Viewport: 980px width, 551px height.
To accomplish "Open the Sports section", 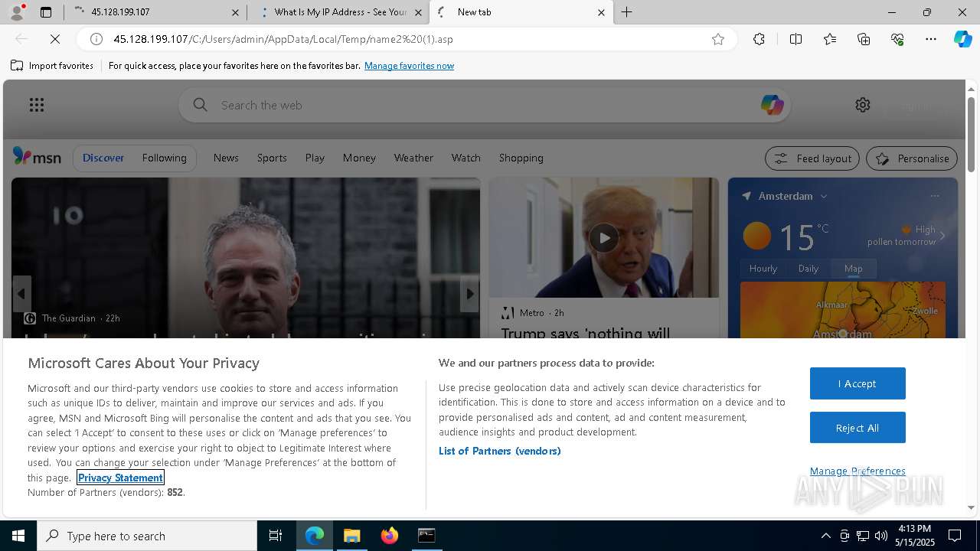I will click(272, 158).
